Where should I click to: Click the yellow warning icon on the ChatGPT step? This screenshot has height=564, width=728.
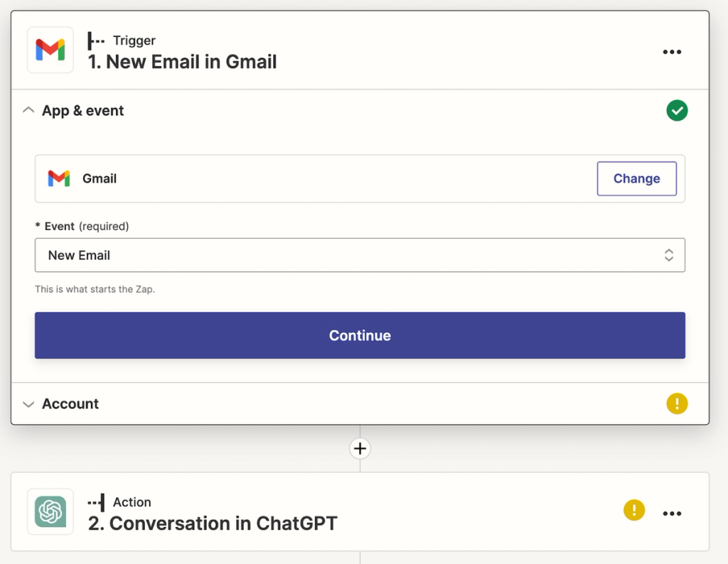point(633,510)
